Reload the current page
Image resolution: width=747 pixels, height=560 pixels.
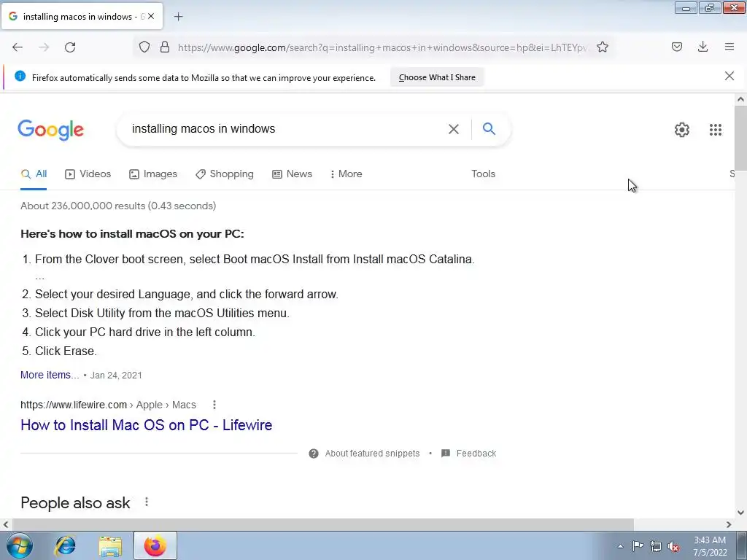tap(70, 47)
